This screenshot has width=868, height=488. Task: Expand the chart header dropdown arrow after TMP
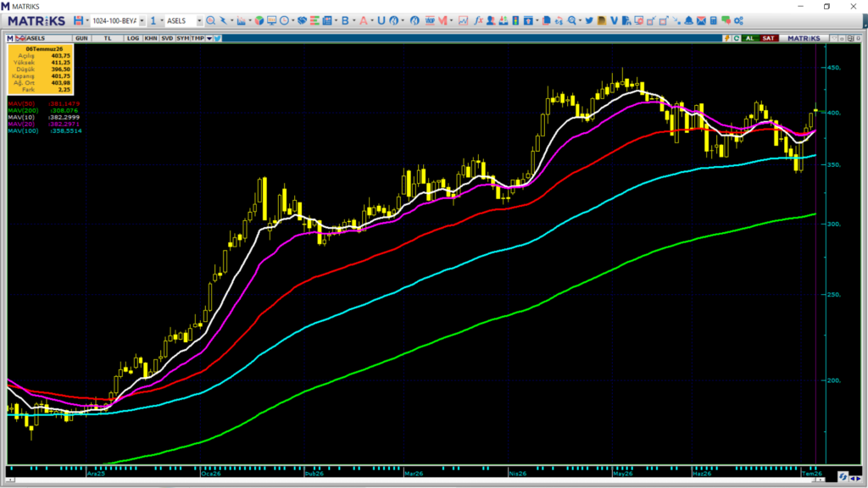pos(209,38)
